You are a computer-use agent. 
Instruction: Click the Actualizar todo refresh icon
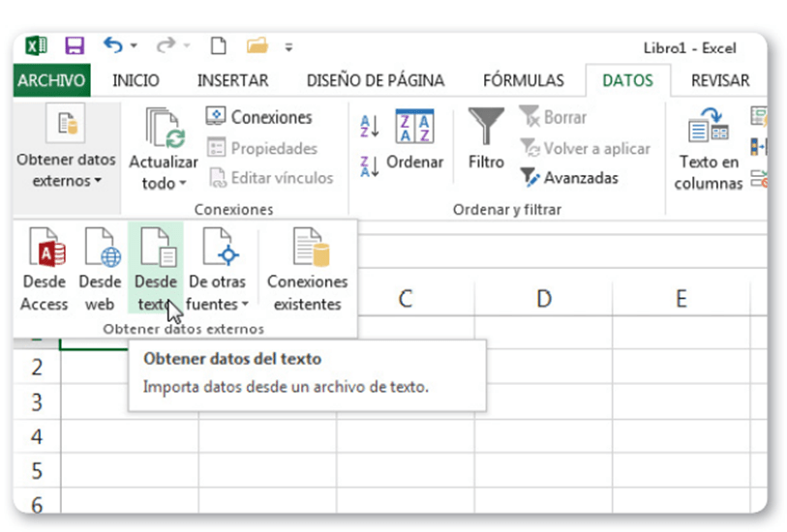(165, 130)
